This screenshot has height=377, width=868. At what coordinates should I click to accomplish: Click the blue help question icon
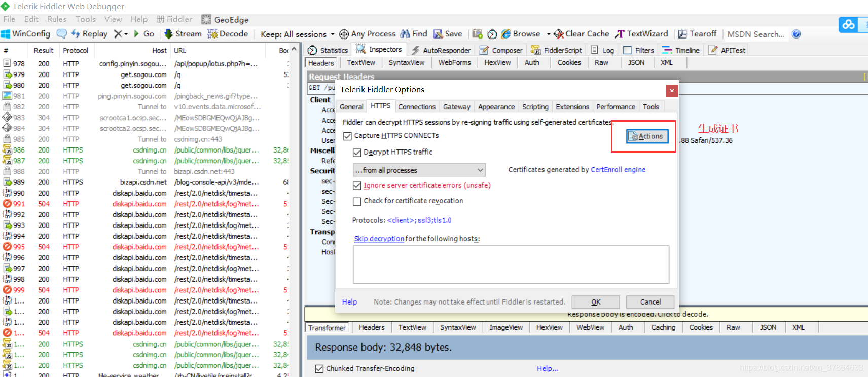[796, 34]
